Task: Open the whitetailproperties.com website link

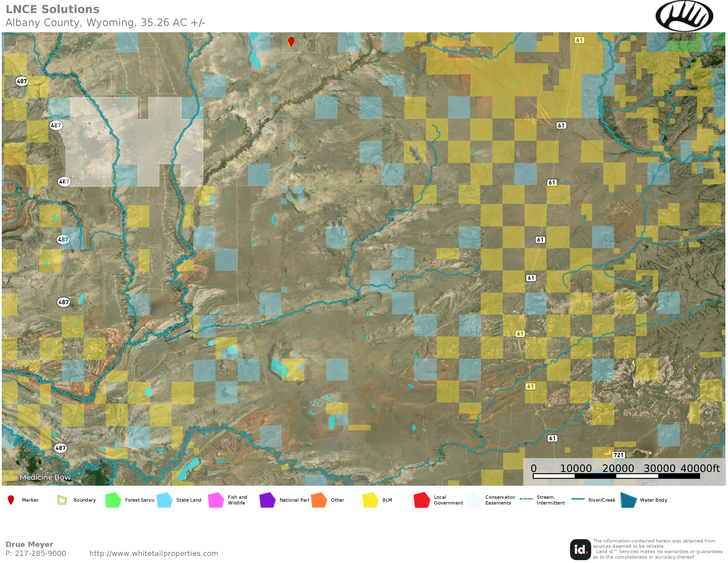Action: [154, 553]
